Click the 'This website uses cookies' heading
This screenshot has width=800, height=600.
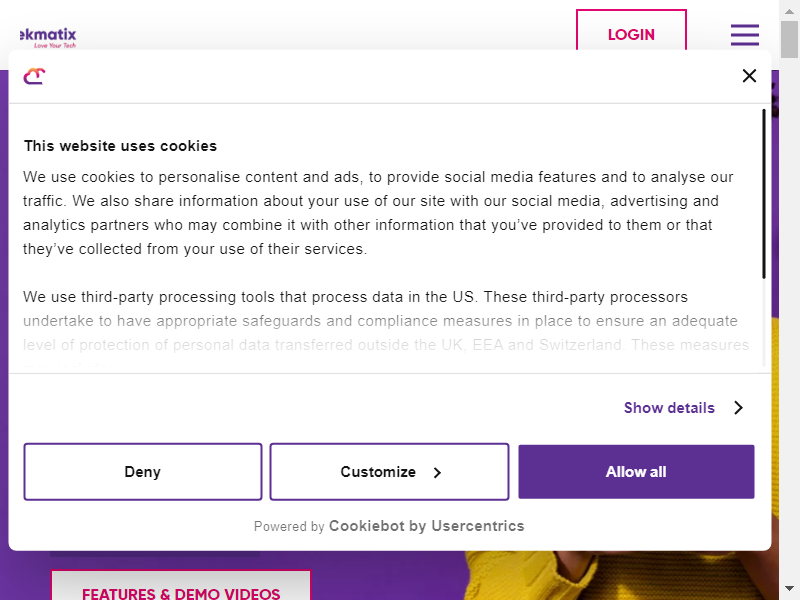[120, 146]
